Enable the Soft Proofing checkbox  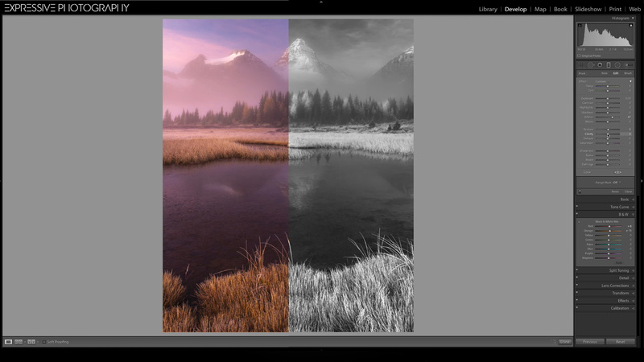click(44, 342)
